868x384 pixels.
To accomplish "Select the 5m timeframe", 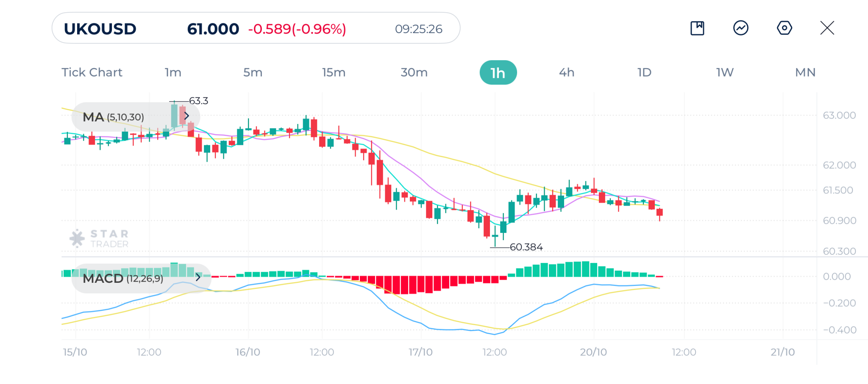I will 253,72.
